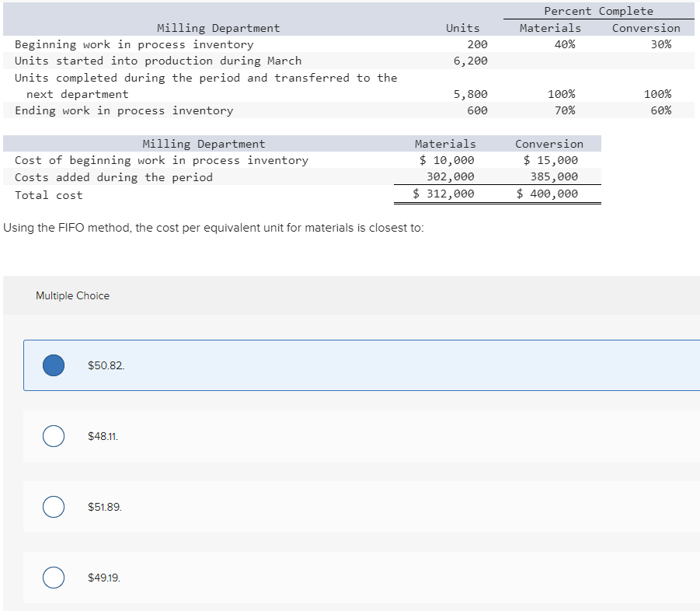Select the $51.89 answer option
This screenshot has width=700, height=611.
pyautogui.click(x=53, y=506)
